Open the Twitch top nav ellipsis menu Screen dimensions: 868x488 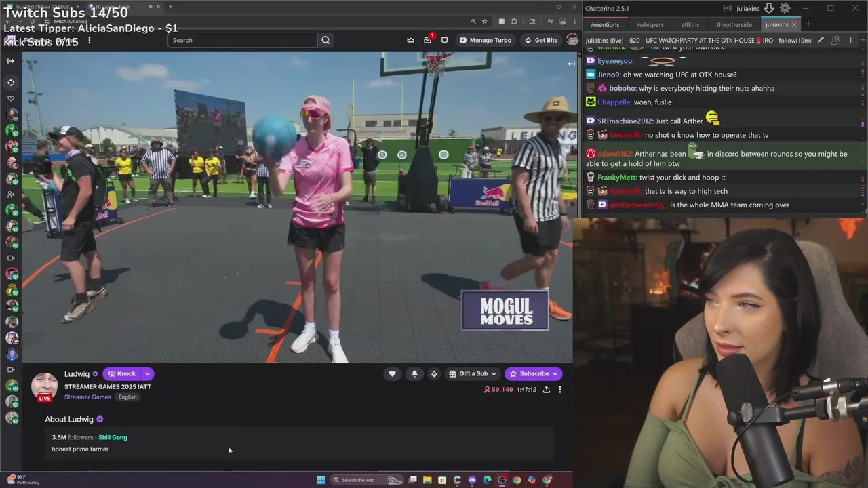(89, 41)
